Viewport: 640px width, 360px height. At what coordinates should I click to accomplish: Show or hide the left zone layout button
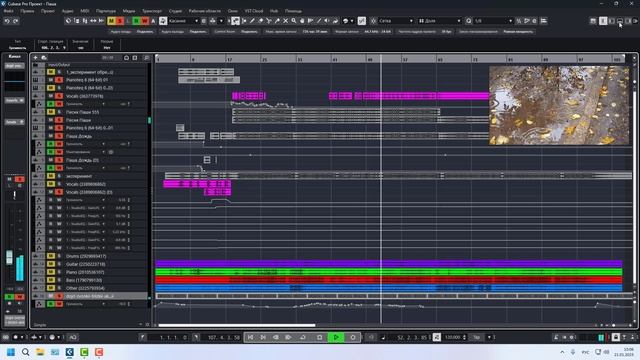[611, 21]
